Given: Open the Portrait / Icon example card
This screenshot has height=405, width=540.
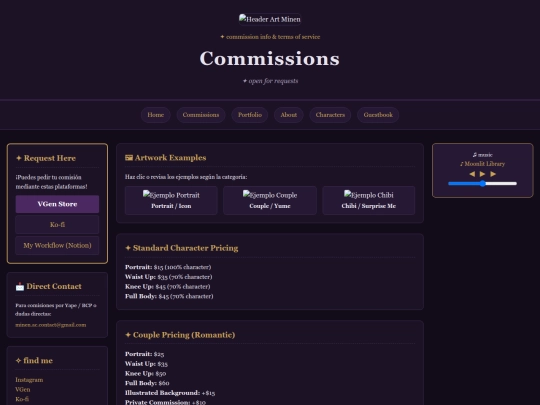Looking at the screenshot, I should [171, 200].
